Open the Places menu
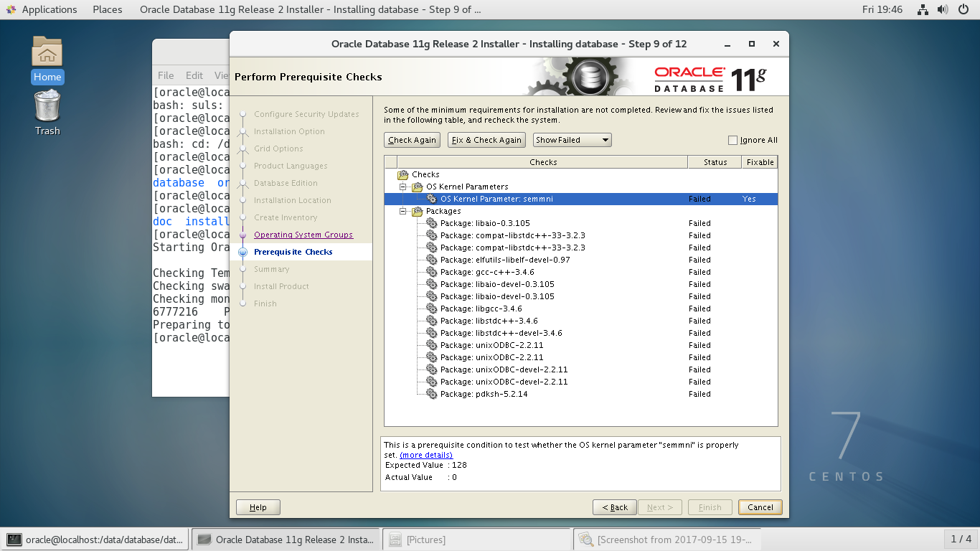980x551 pixels. click(108, 9)
